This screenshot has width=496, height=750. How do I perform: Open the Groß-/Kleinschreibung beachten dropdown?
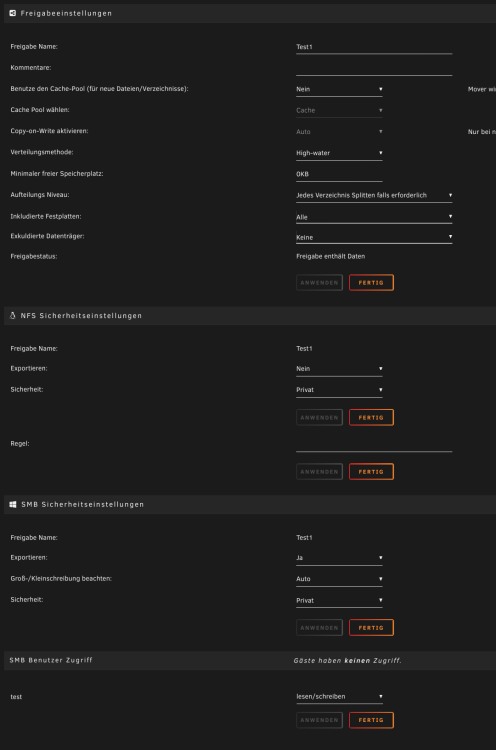coord(339,579)
